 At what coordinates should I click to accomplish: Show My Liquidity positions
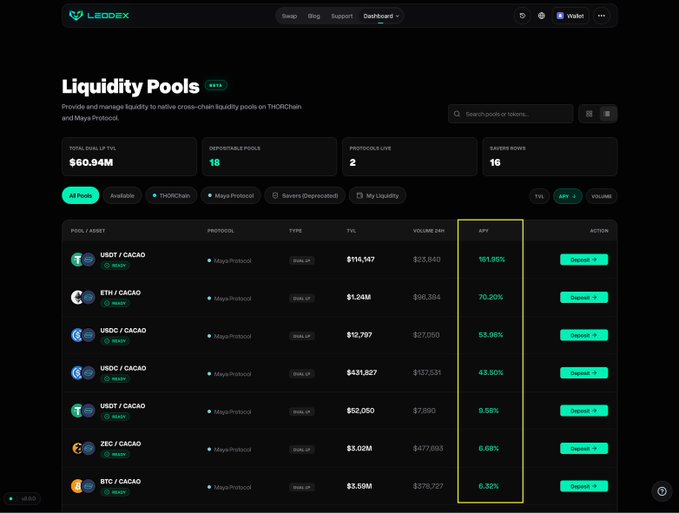point(378,196)
